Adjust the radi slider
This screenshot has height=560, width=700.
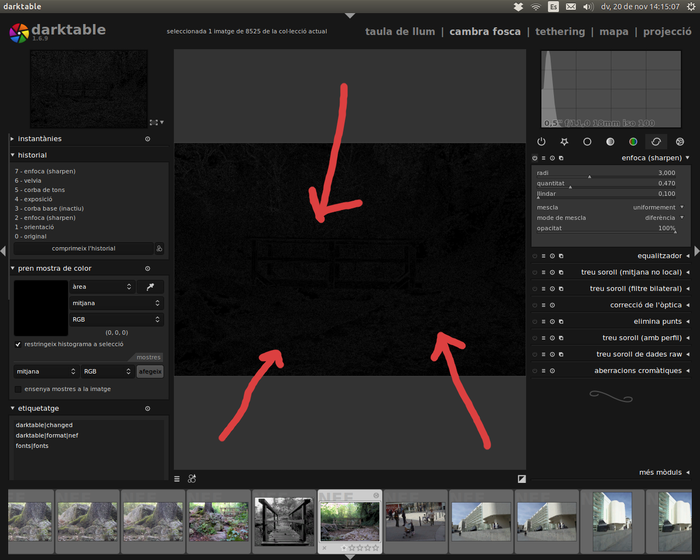tap(606, 173)
